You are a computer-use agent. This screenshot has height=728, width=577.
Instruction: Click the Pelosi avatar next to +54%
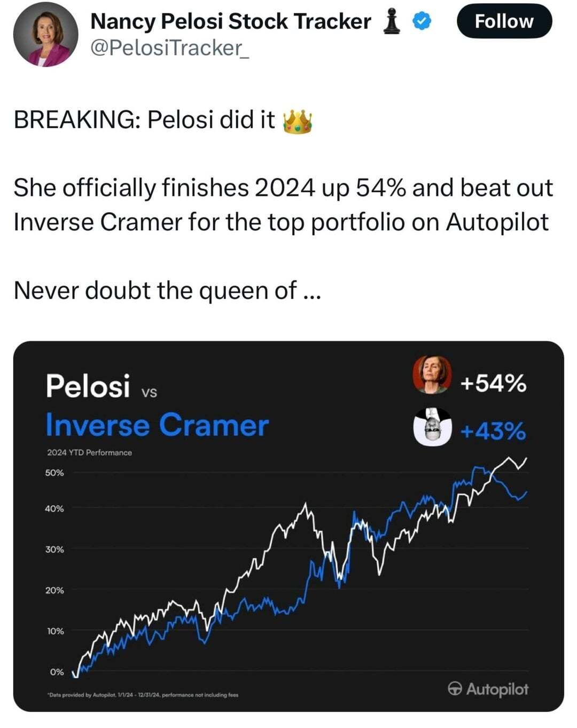pyautogui.click(x=432, y=374)
